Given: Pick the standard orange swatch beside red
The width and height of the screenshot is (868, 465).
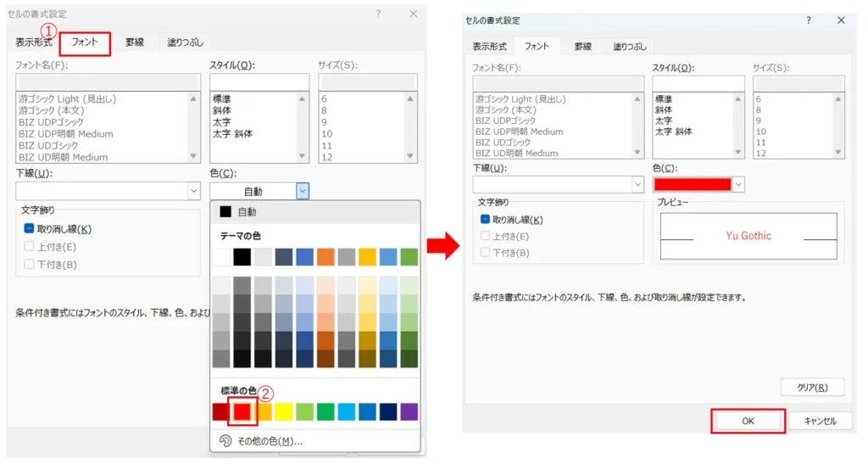Looking at the screenshot, I should pyautogui.click(x=264, y=412).
